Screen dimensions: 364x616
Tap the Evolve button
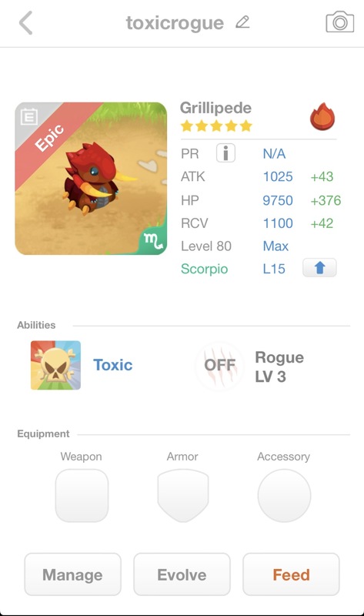182,574
